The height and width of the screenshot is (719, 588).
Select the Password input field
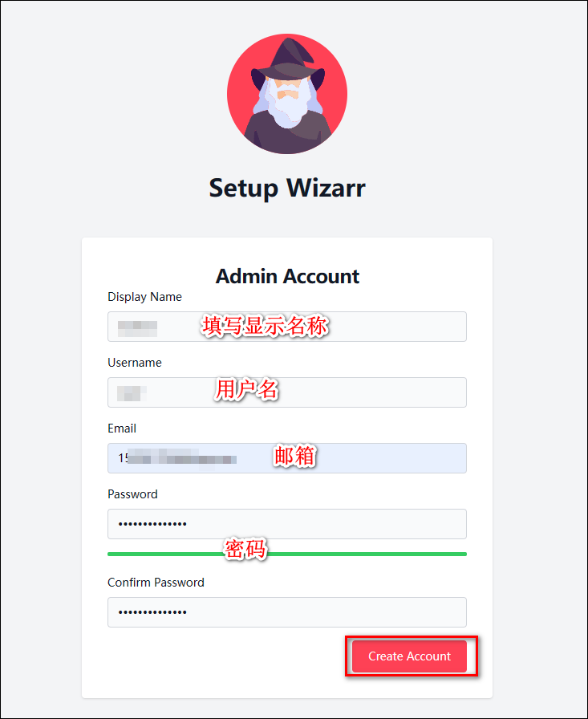tap(287, 524)
